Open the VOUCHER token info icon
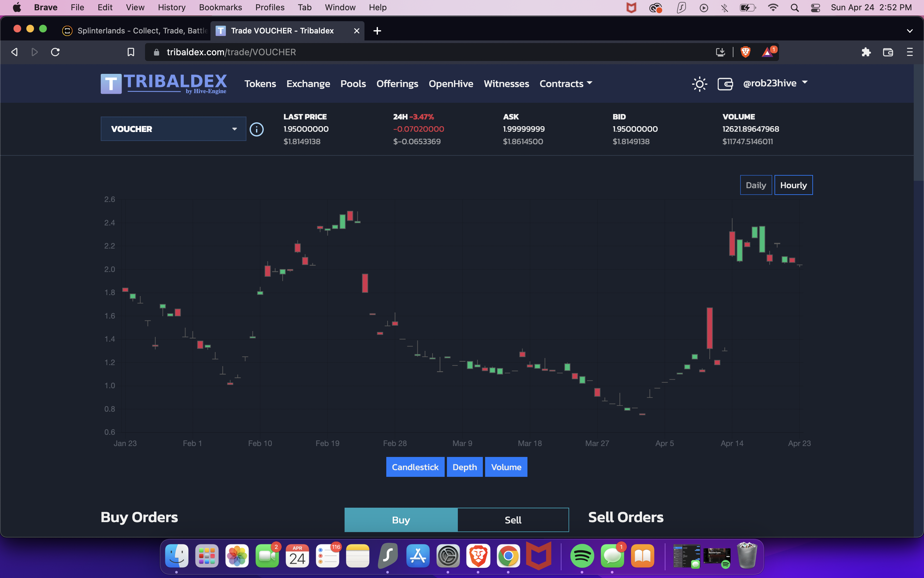Image resolution: width=924 pixels, height=578 pixels. 257,129
